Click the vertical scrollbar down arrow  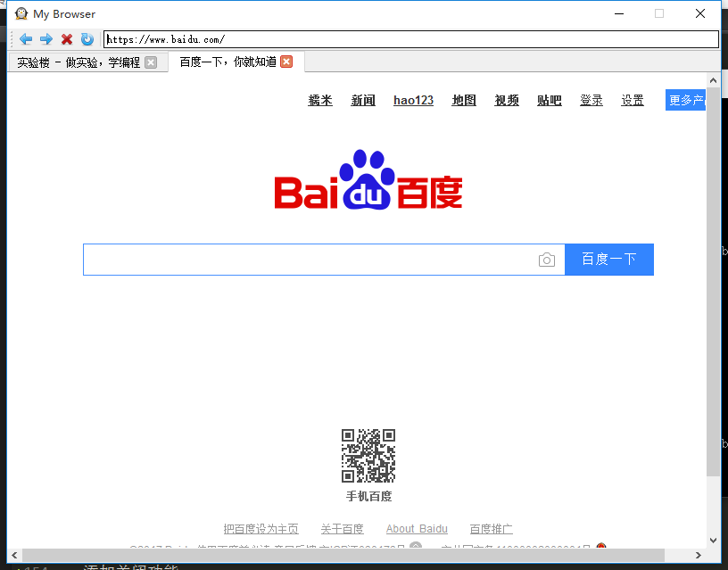[713, 541]
